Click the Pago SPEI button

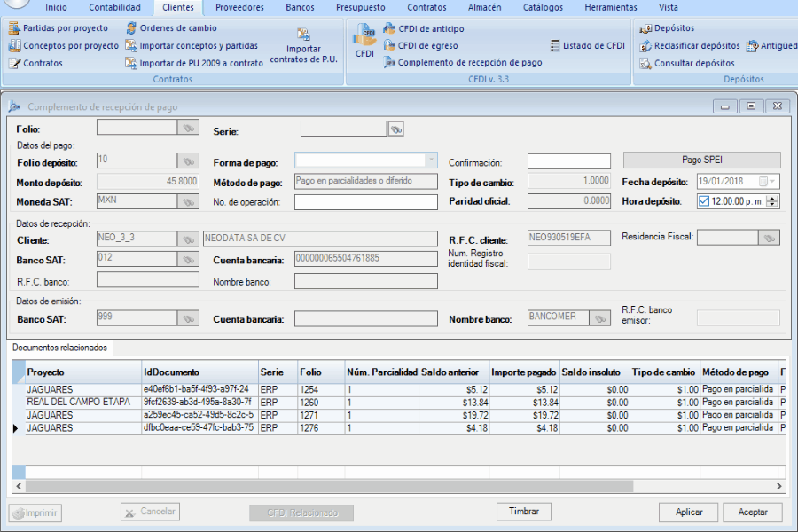702,160
